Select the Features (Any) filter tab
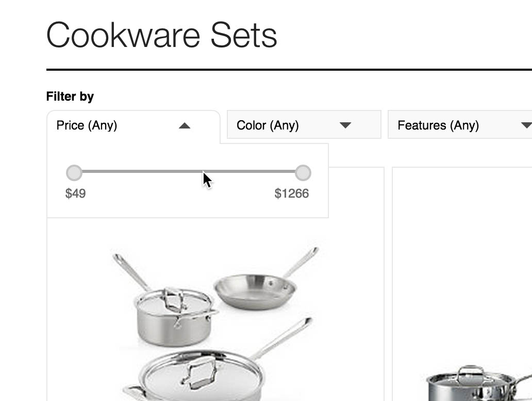The height and width of the screenshot is (401, 532). click(438, 125)
